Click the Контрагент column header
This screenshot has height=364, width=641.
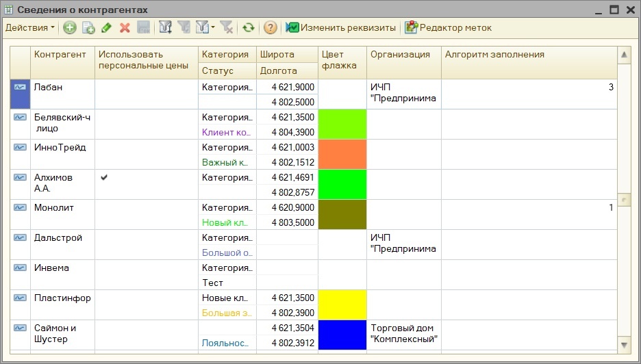pyautogui.click(x=62, y=62)
